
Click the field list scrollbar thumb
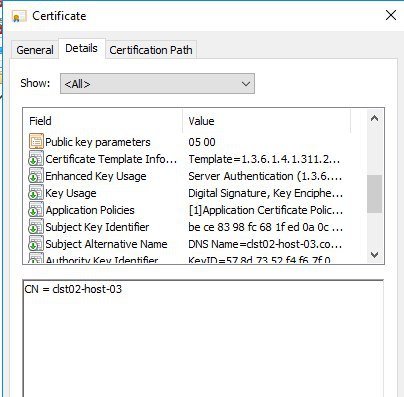click(374, 194)
